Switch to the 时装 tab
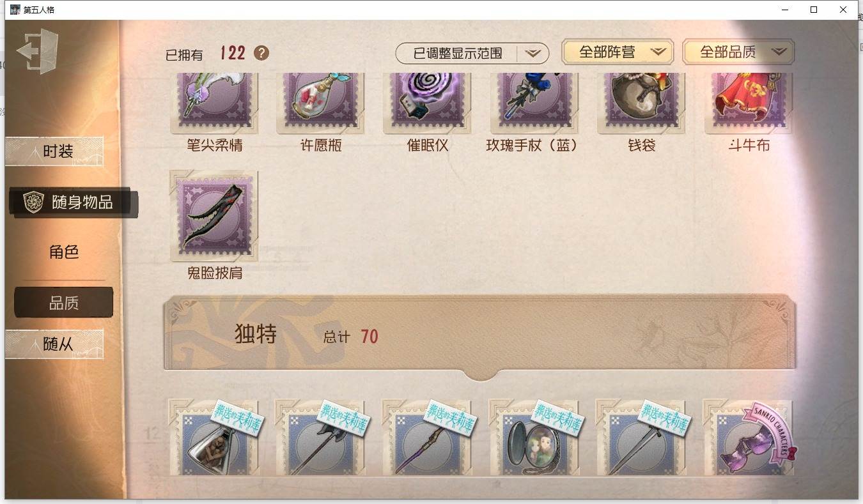Image resolution: width=863 pixels, height=504 pixels. click(x=55, y=151)
